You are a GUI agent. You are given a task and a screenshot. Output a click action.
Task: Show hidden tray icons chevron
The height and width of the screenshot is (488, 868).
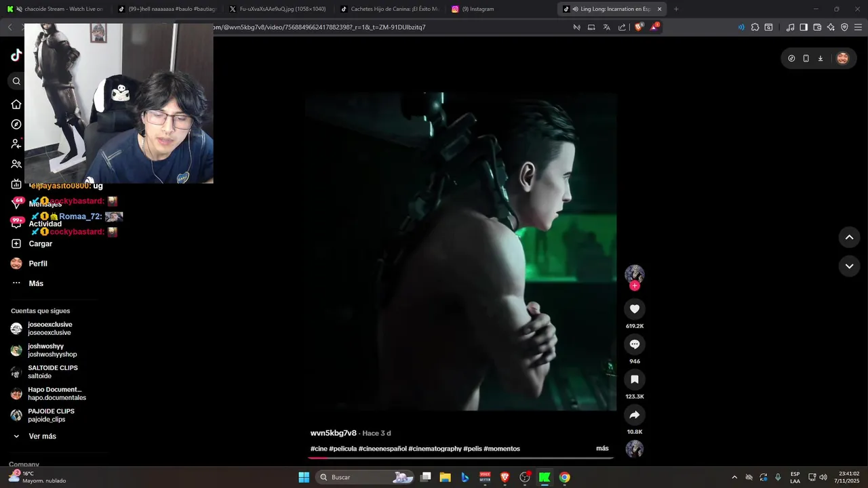tap(734, 477)
